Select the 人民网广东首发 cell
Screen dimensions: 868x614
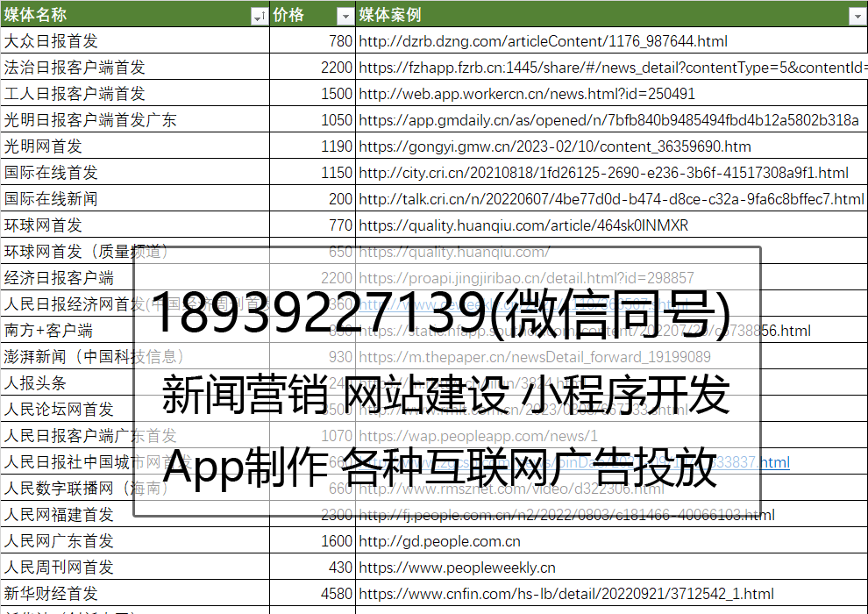pyautogui.click(x=135, y=540)
